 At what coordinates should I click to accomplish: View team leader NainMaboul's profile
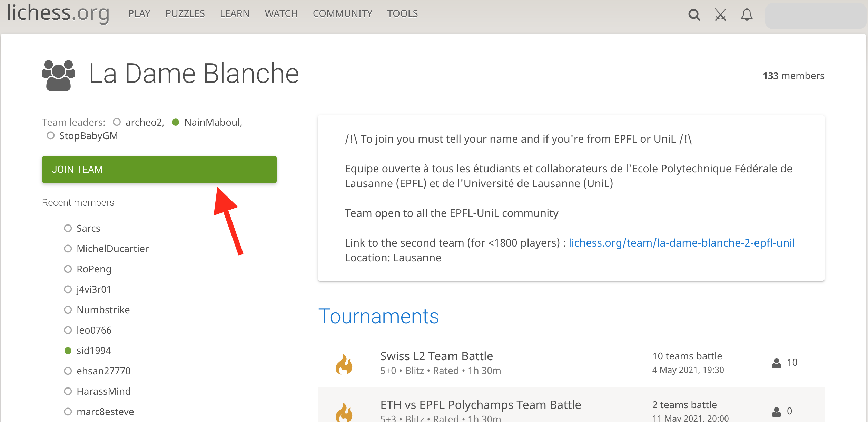tap(213, 122)
